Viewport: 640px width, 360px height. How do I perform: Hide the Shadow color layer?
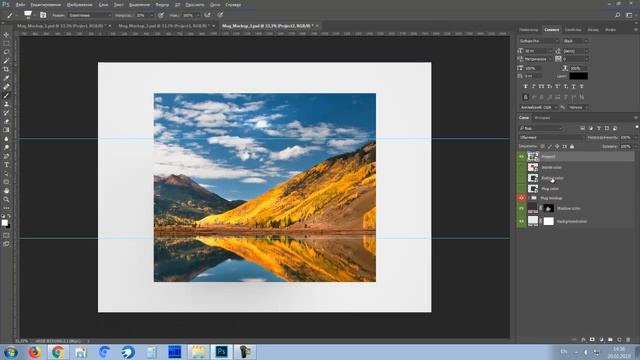[x=521, y=208]
